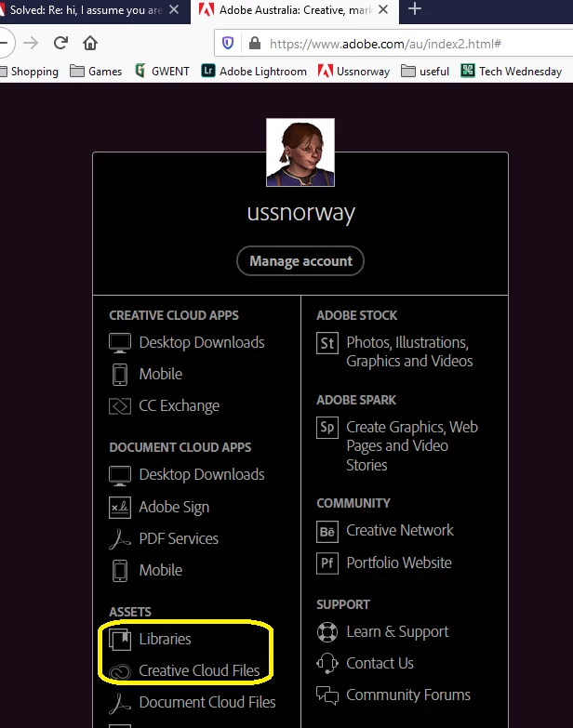Open the Ussnorway bookmark
The width and height of the screenshot is (573, 728).
[353, 71]
